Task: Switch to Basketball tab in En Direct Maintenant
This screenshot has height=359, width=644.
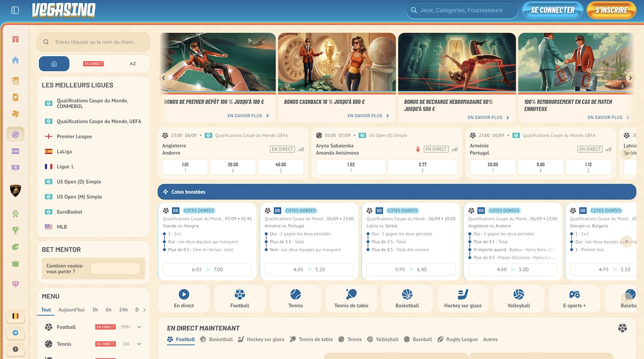Action: coord(216,339)
